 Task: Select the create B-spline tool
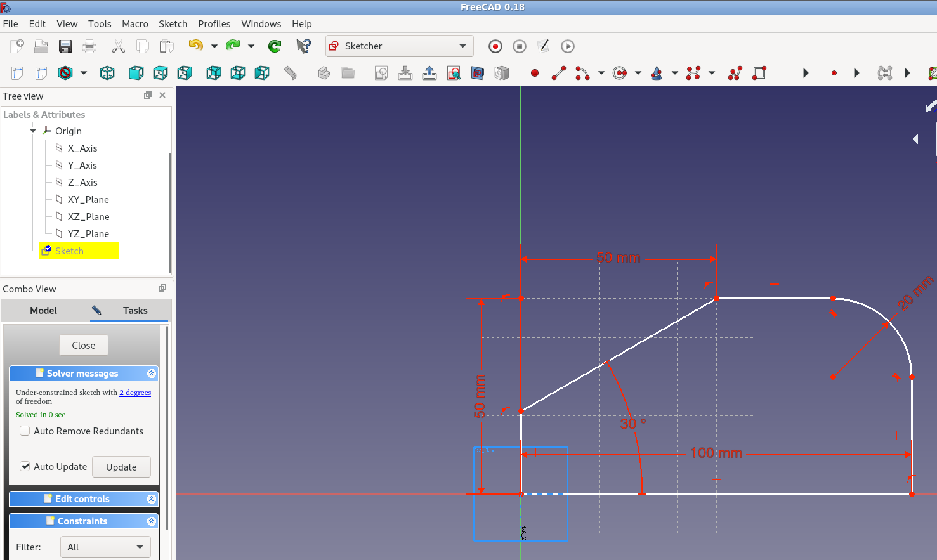pos(693,73)
